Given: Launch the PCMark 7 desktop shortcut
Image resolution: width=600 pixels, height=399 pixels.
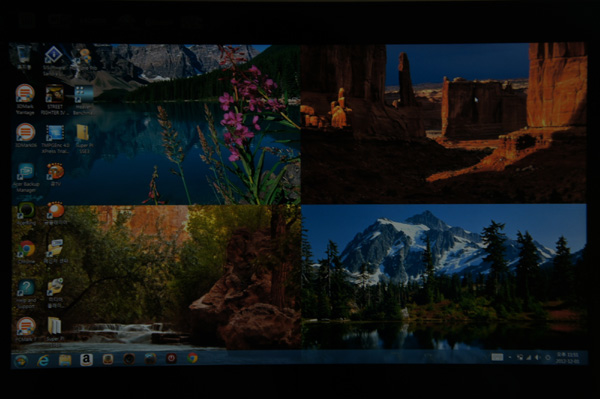Looking at the screenshot, I should click(x=26, y=329).
